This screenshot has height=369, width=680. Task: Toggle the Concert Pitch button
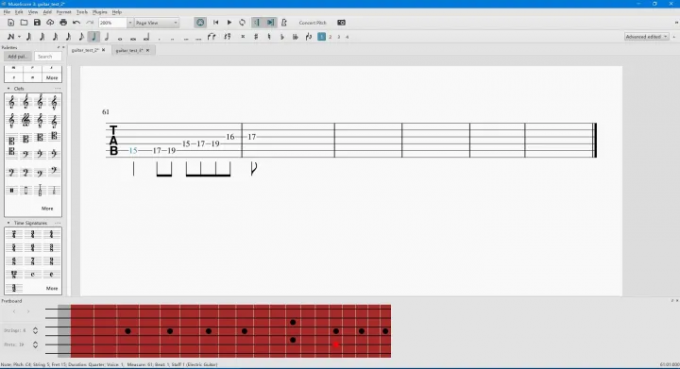[x=312, y=23]
